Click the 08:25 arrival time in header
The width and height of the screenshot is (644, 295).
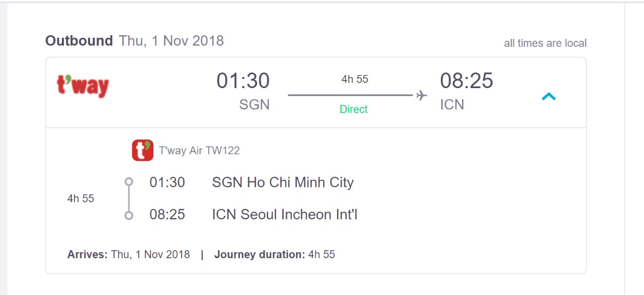466,81
